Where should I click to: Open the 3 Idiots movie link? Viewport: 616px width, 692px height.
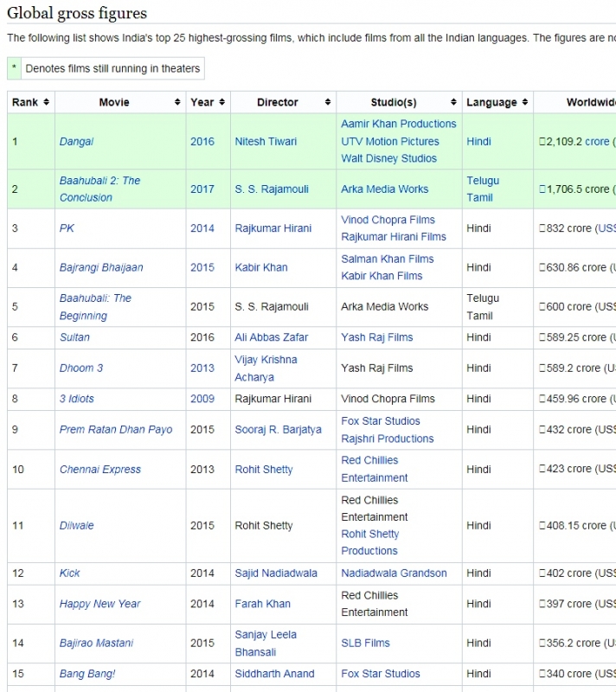77,399
